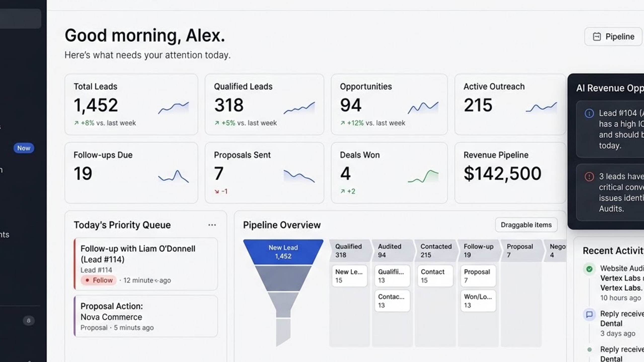Click the Deals Won green sparkline chart
The image size is (644, 362).
click(423, 176)
